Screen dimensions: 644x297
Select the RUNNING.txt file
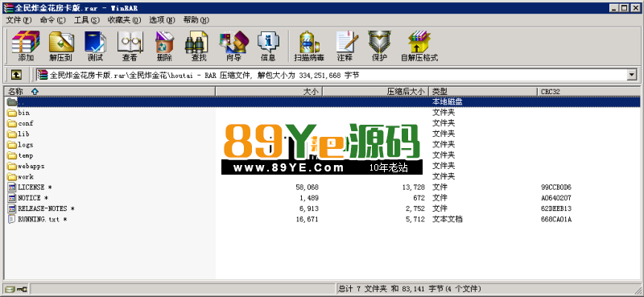(x=37, y=220)
